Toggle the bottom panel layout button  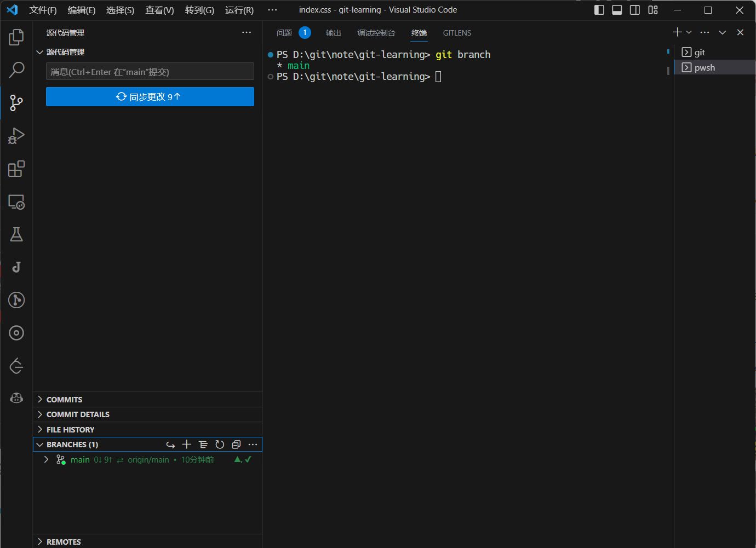coord(617,10)
